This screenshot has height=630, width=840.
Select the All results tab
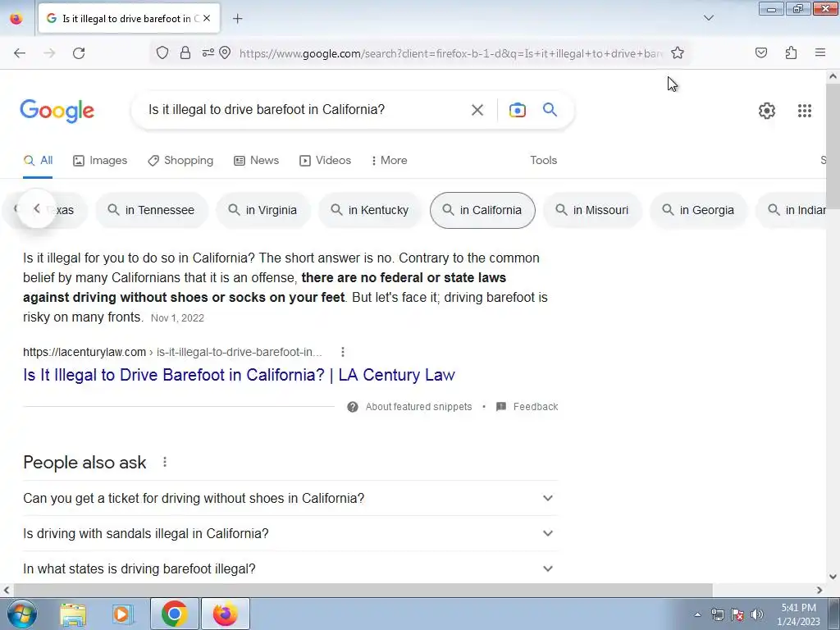pos(38,160)
